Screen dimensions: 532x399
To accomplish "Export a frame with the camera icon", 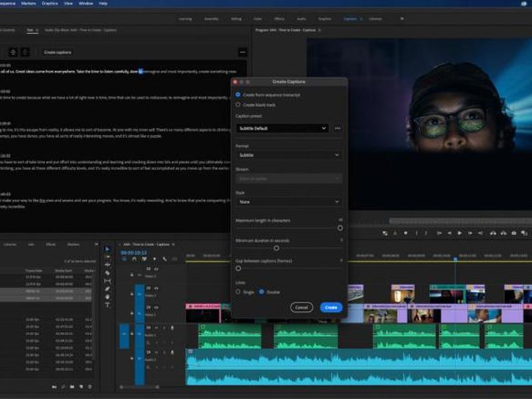I will click(514, 233).
